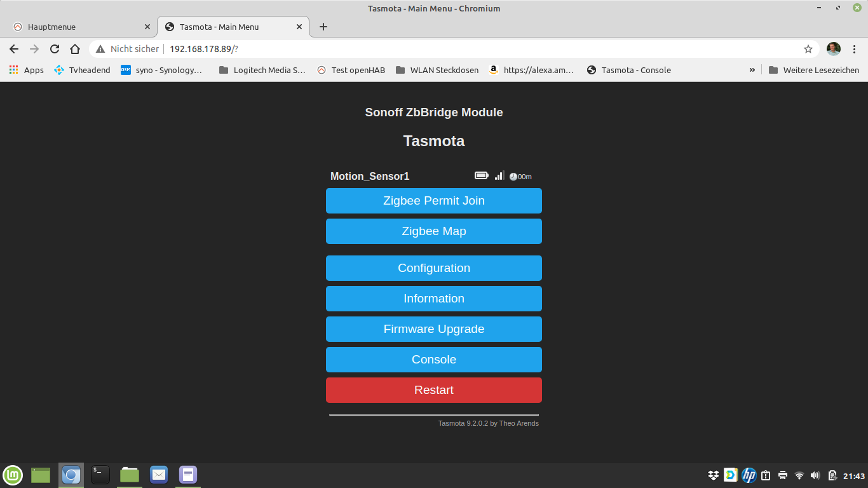Click the Motion_Sensor1 battery icon

[482, 175]
